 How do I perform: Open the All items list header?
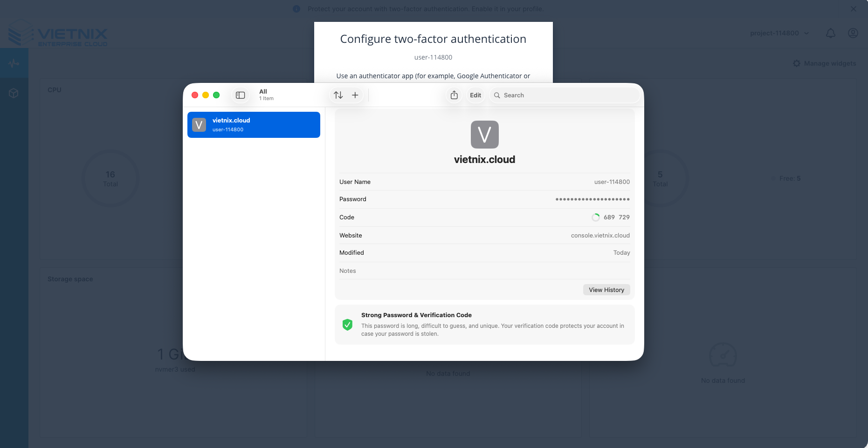pyautogui.click(x=266, y=95)
